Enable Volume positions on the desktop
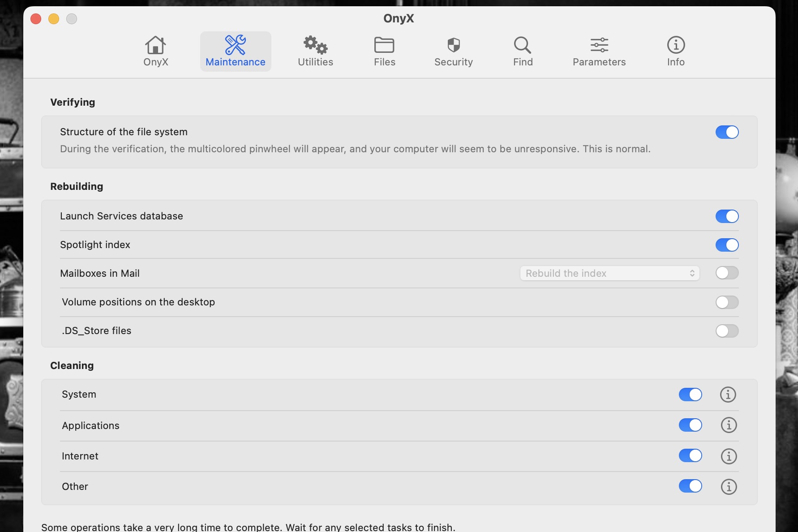 pos(727,302)
